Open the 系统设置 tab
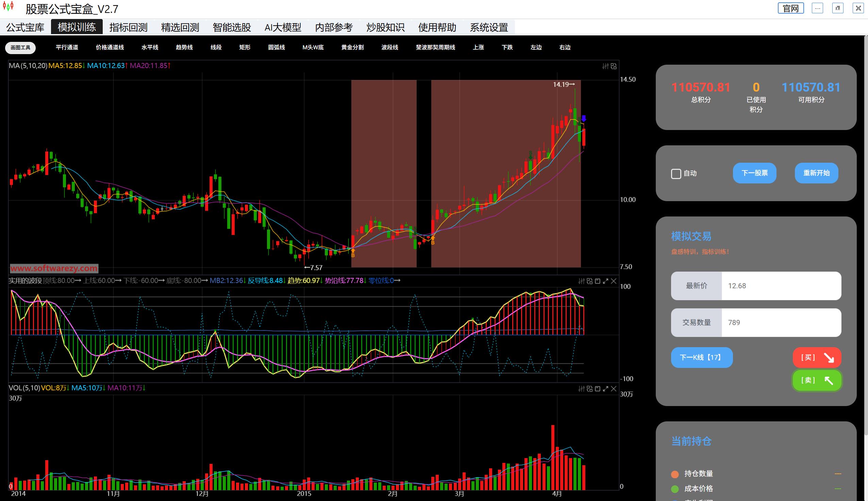This screenshot has width=868, height=501. (x=489, y=27)
